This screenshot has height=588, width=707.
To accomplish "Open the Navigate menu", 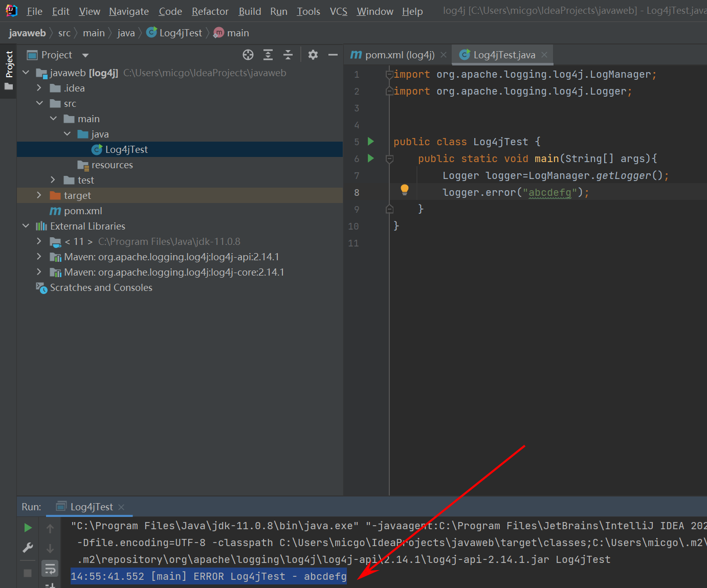I will click(129, 11).
